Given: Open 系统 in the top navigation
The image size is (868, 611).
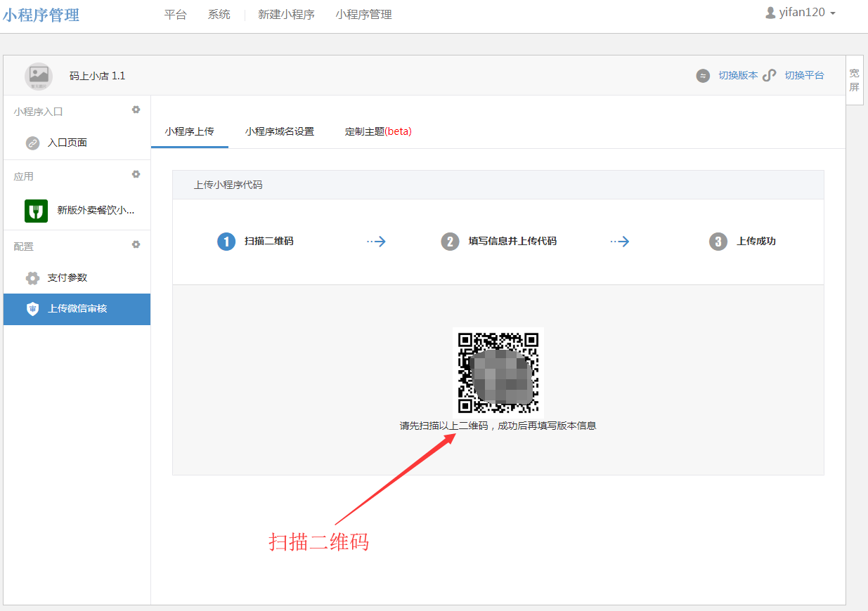Looking at the screenshot, I should pyautogui.click(x=219, y=15).
